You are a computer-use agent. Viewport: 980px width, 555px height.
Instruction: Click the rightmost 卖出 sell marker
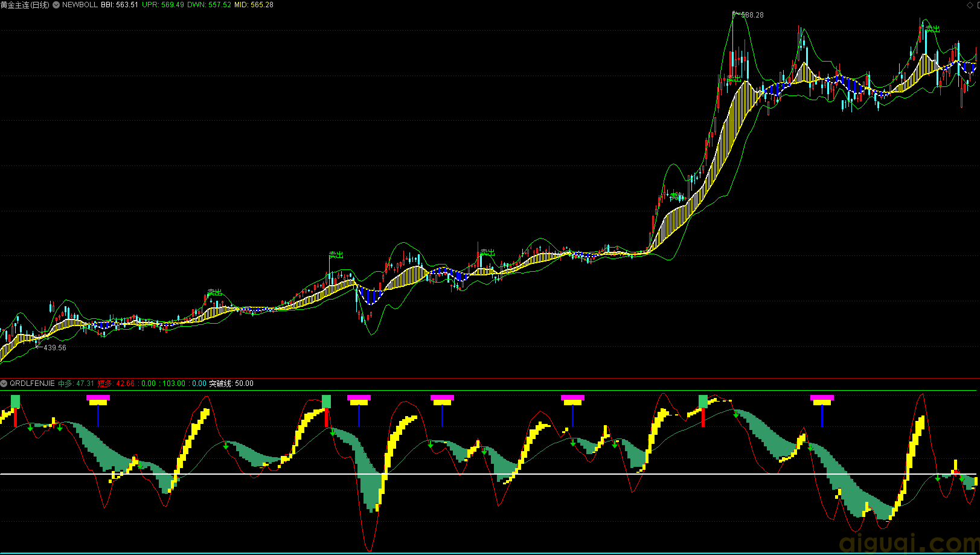coord(932,29)
